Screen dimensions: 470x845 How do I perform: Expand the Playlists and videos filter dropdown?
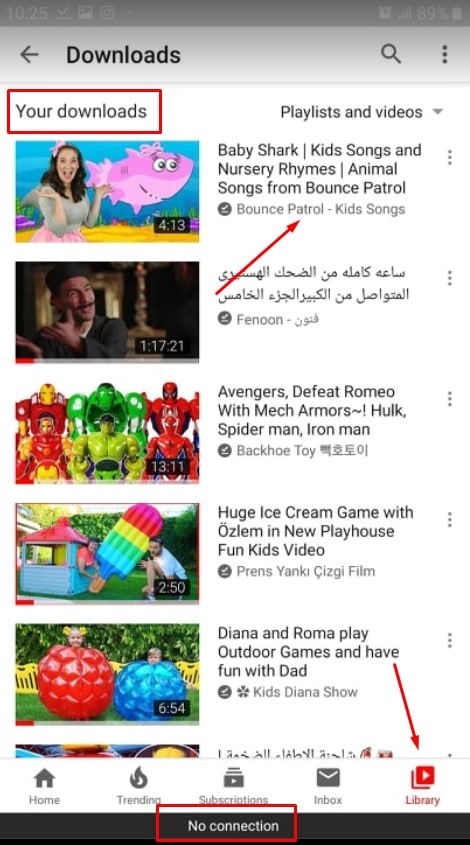[362, 112]
